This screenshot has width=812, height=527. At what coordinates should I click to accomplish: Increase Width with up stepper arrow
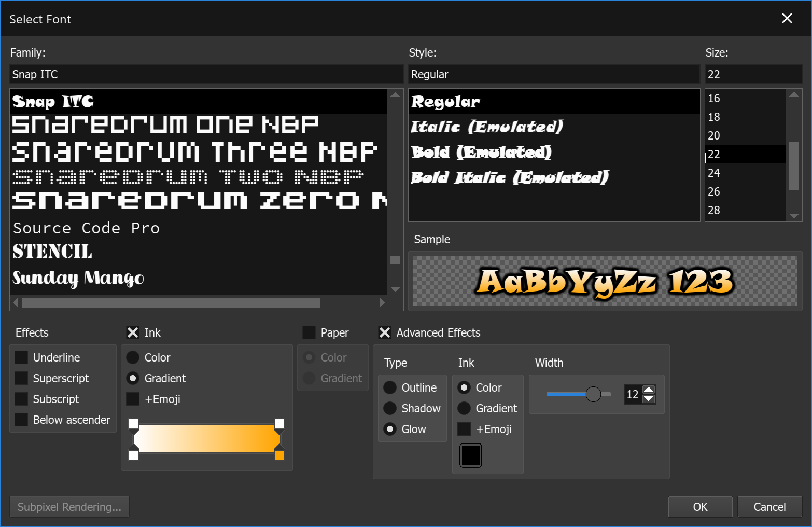pyautogui.click(x=649, y=390)
